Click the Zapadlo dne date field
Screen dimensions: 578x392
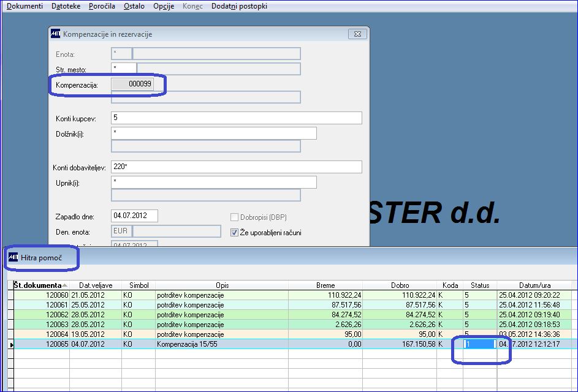(135, 216)
